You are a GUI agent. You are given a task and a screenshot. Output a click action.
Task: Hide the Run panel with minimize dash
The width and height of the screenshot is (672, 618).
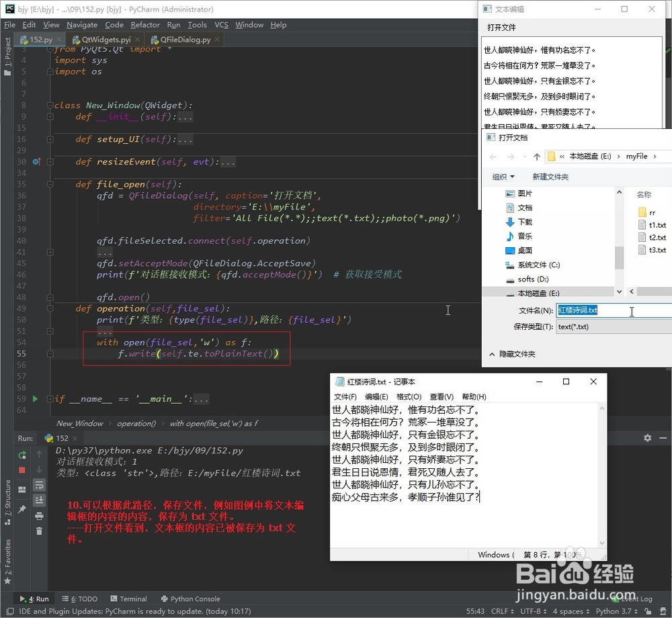(663, 438)
